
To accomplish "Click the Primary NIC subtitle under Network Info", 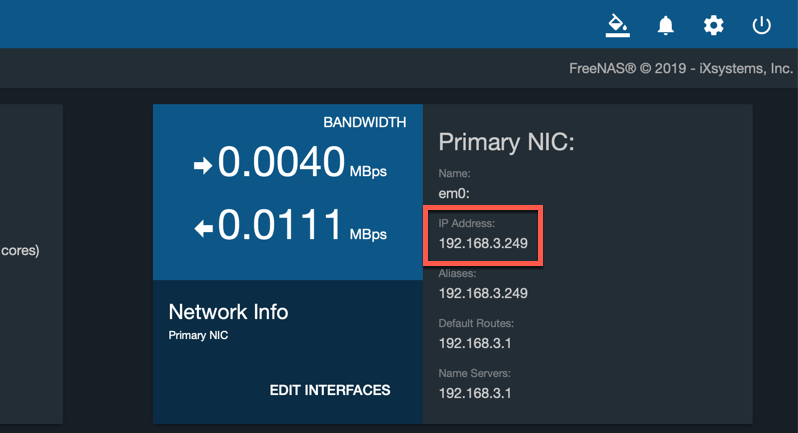I will 198,335.
